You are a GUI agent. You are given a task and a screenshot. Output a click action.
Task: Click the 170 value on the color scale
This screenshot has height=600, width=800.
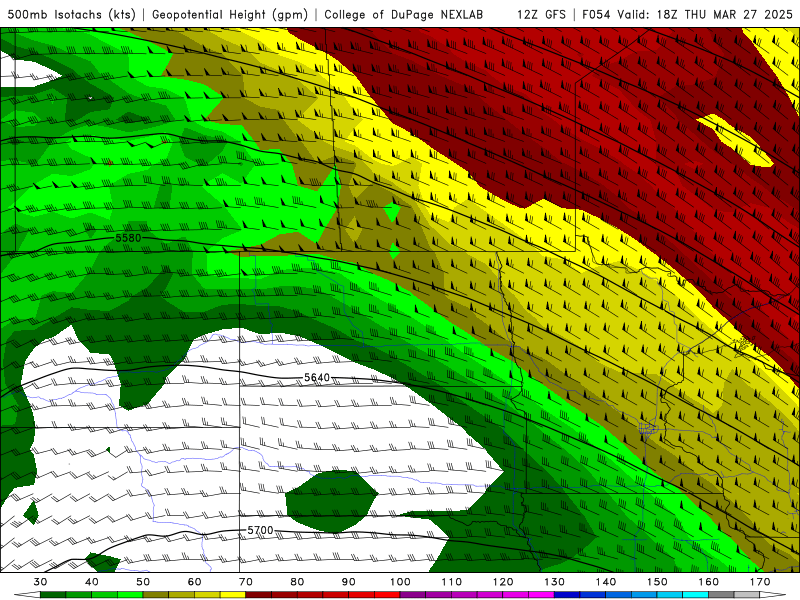pos(760,582)
